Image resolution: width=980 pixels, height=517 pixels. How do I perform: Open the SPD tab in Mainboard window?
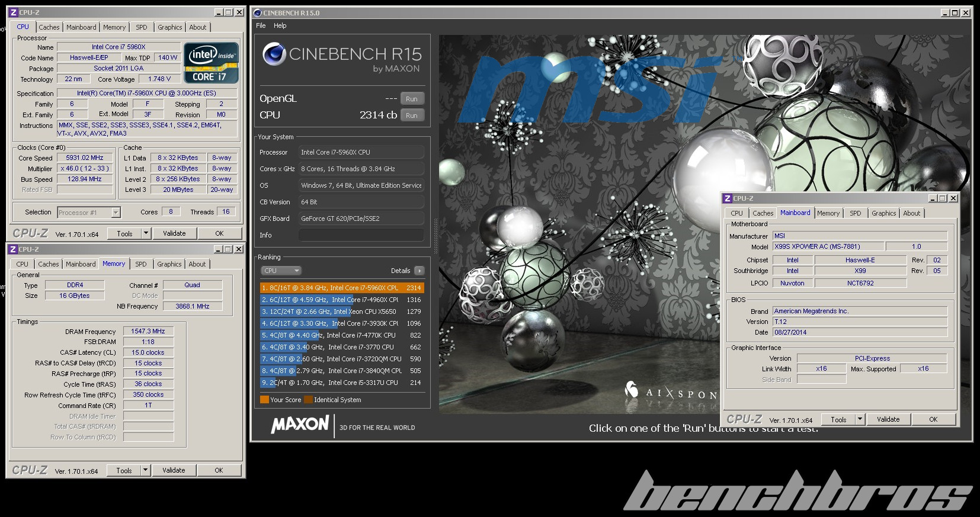pos(855,213)
